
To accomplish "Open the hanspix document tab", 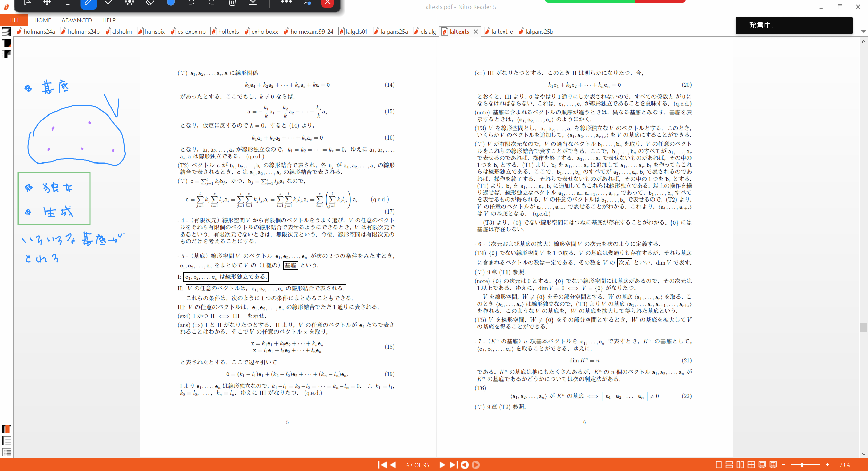I will tap(151, 32).
